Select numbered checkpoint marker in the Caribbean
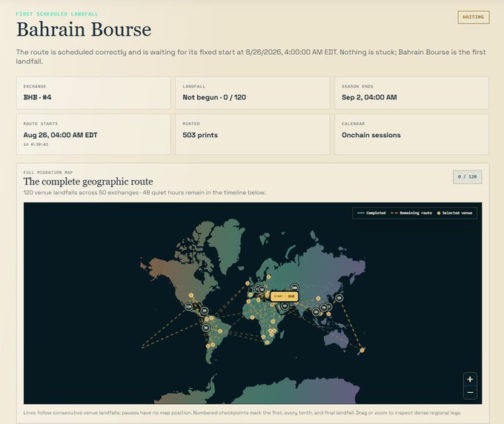The height and width of the screenshot is (424, 504). click(204, 311)
